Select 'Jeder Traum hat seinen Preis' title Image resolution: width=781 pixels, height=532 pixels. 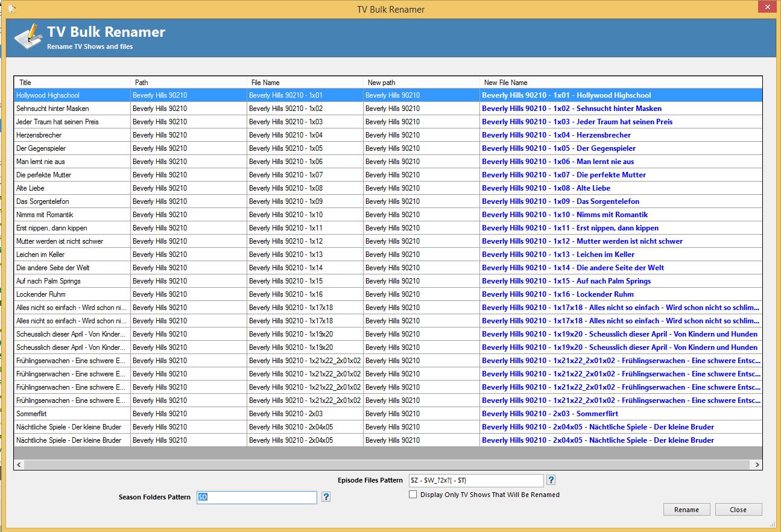(72, 122)
